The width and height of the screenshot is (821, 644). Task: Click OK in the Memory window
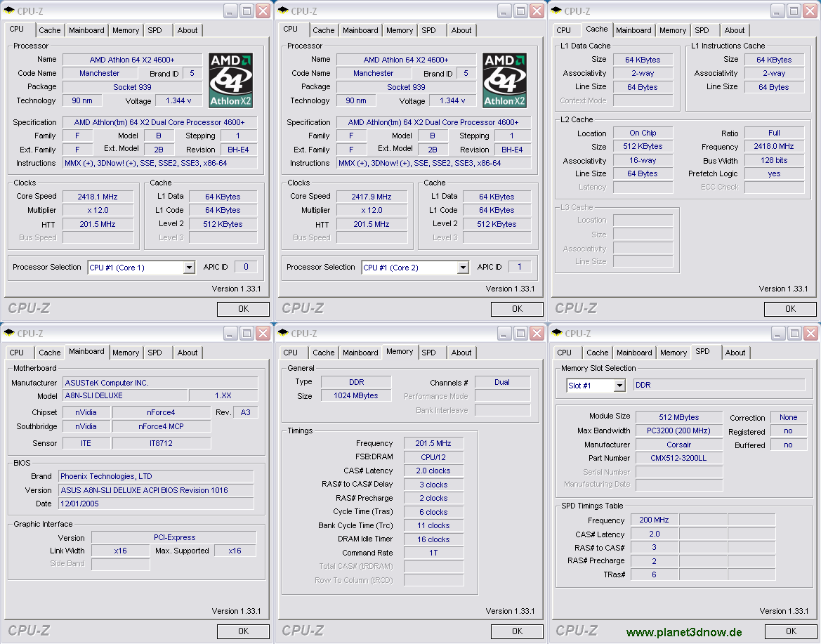tap(518, 631)
